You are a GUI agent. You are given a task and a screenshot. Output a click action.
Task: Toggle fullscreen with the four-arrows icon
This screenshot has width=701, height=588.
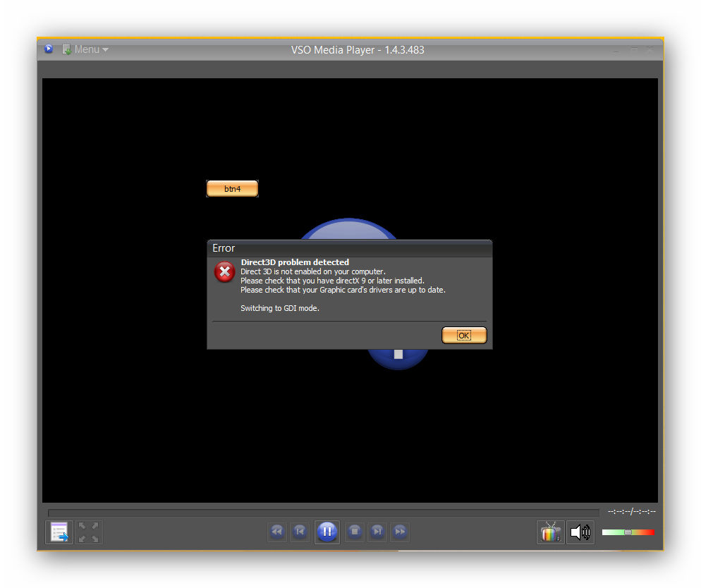[x=89, y=532]
